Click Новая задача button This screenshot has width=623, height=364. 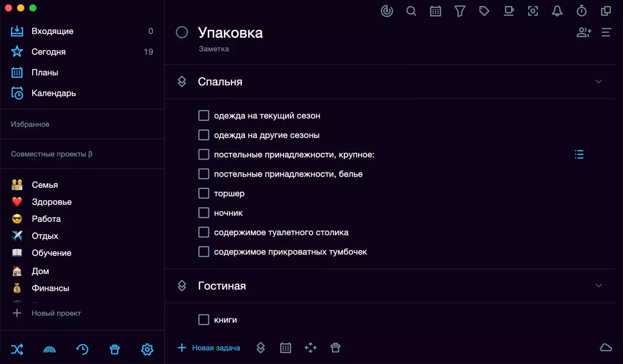209,348
